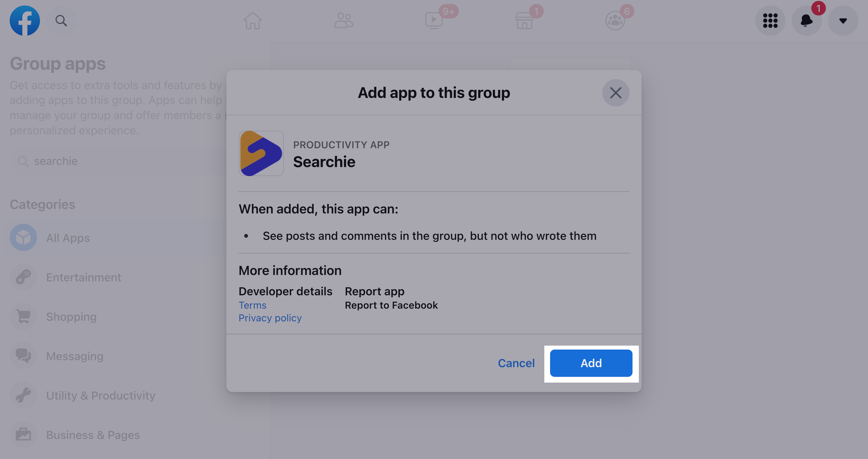Click the Utility wrench icon
Screen dimensions: 868x459
[23, 395]
